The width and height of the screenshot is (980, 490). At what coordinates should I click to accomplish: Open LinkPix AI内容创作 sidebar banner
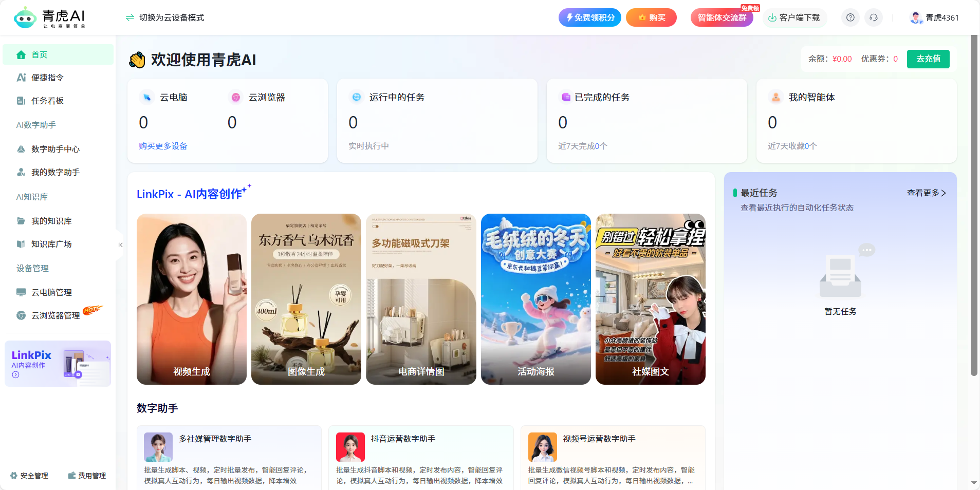(58, 364)
